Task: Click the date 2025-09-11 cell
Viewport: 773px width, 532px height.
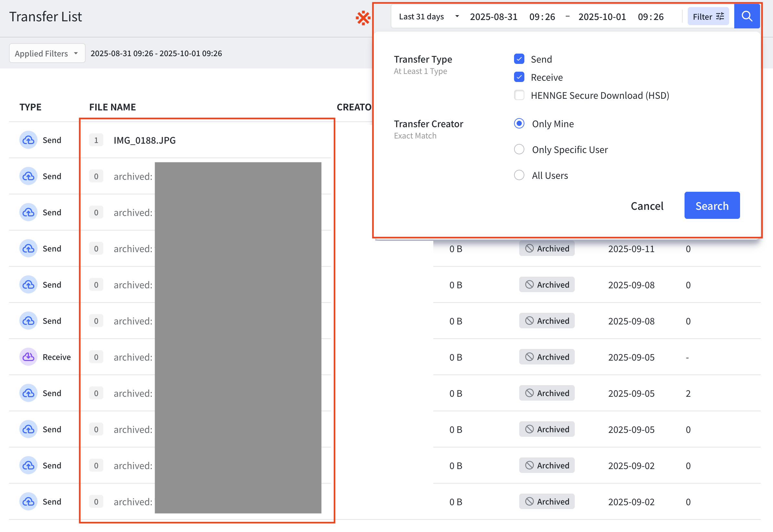Action: point(631,249)
